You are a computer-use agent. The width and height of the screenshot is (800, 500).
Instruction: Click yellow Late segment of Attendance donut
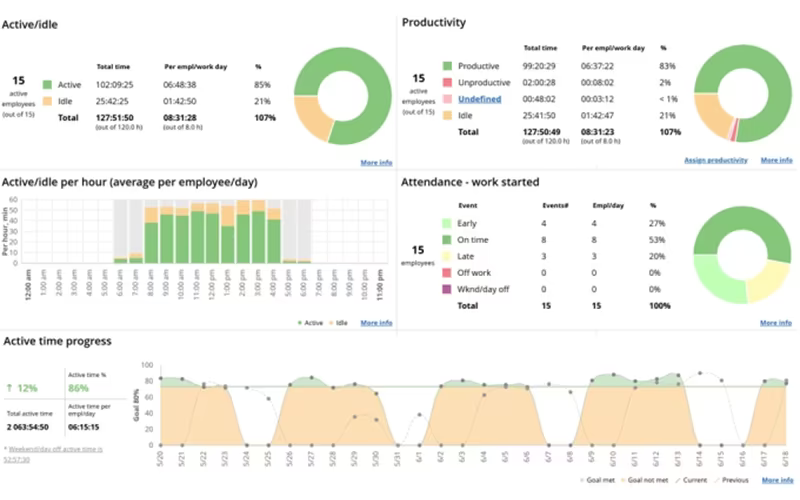(x=769, y=281)
